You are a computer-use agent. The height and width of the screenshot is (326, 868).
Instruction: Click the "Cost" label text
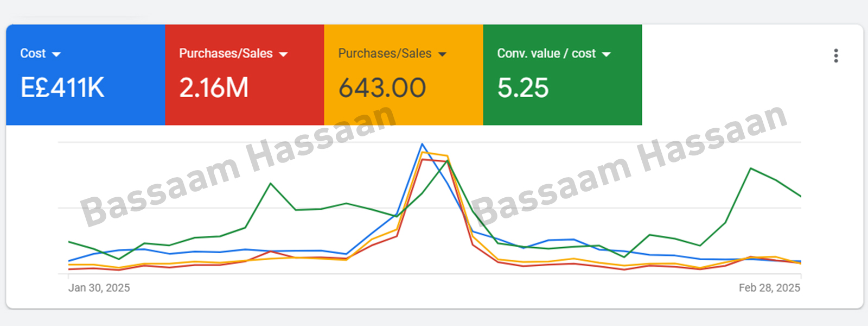pos(33,53)
